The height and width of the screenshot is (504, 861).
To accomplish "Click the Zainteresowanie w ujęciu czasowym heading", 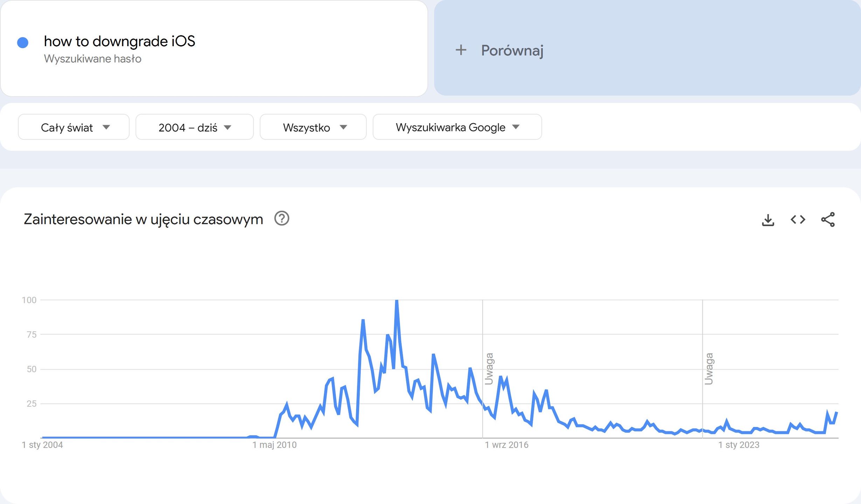I will click(143, 219).
